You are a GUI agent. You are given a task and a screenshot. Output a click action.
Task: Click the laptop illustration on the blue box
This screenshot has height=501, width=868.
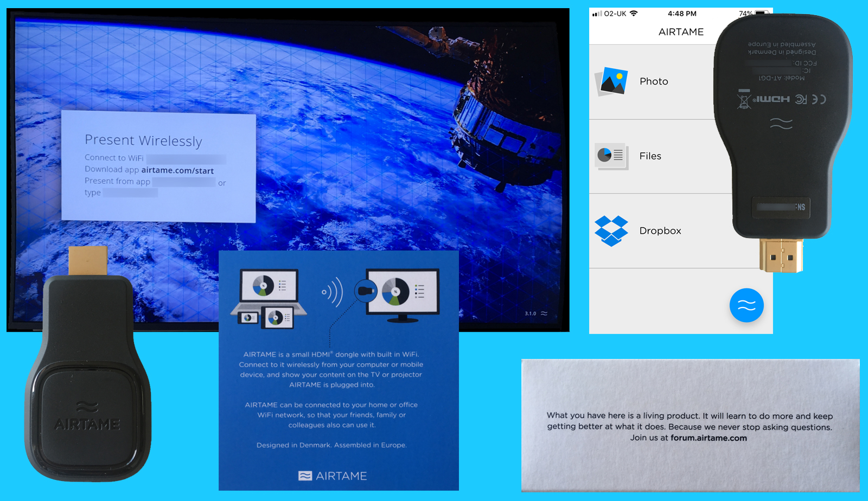tap(269, 292)
